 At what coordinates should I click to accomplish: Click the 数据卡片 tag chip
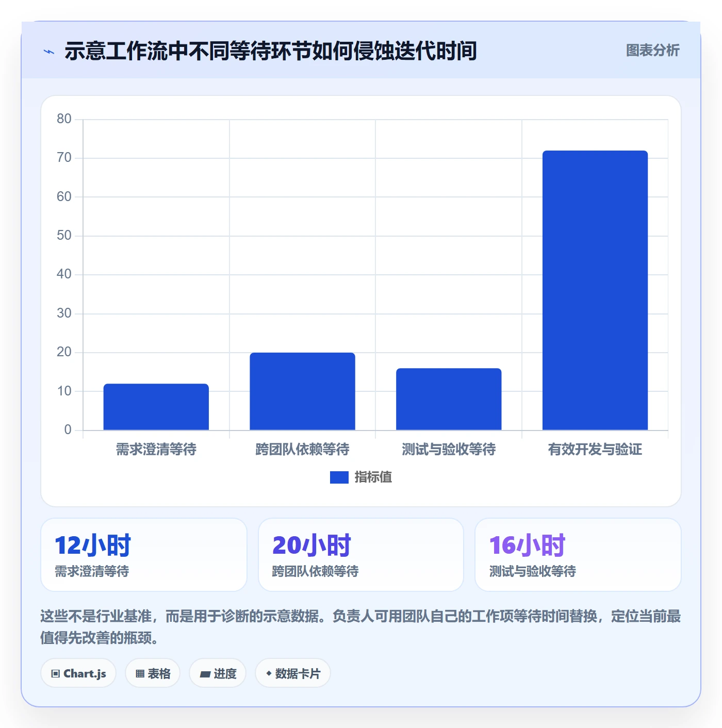tap(292, 673)
